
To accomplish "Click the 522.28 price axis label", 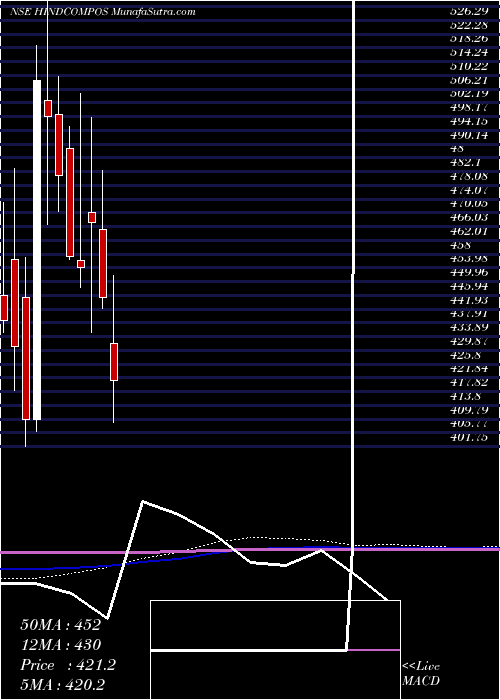I will click(x=468, y=25).
